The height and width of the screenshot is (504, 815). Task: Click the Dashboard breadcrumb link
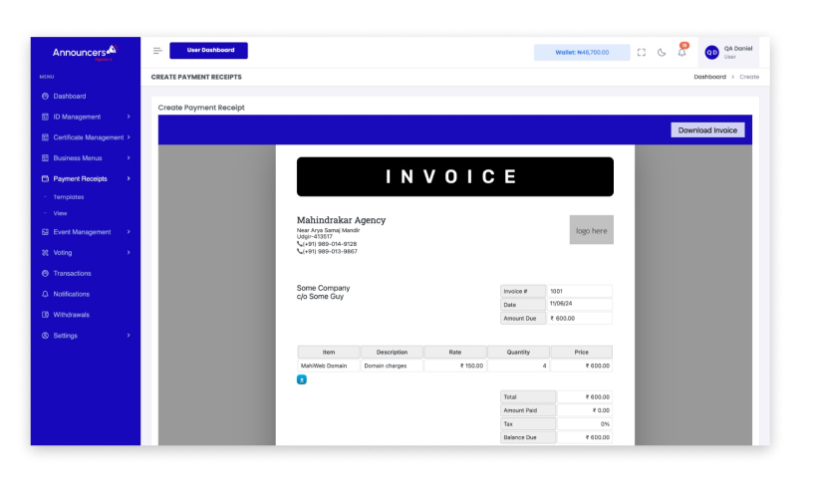click(709, 77)
